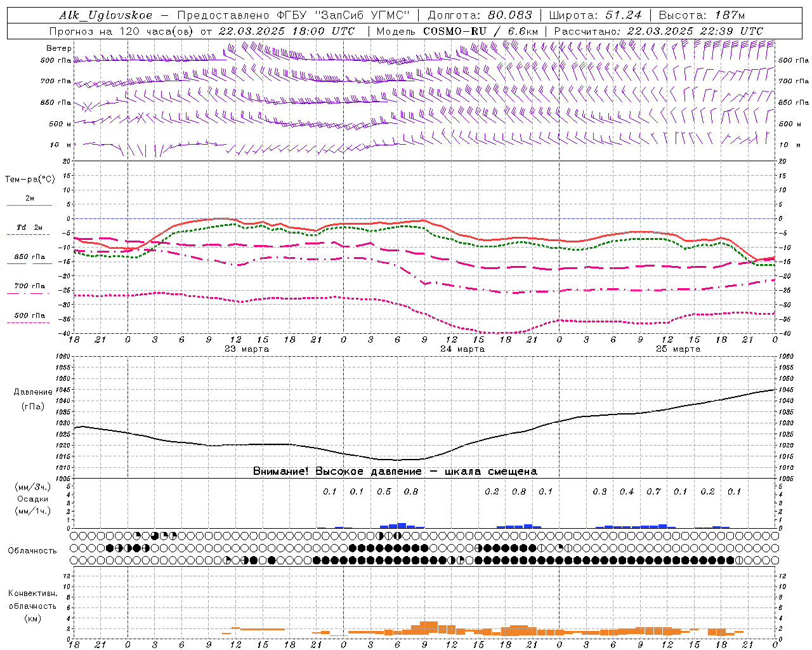Click the 850 гПа legend entry under Тем-ра
The height and width of the screenshot is (650, 812).
click(30, 257)
